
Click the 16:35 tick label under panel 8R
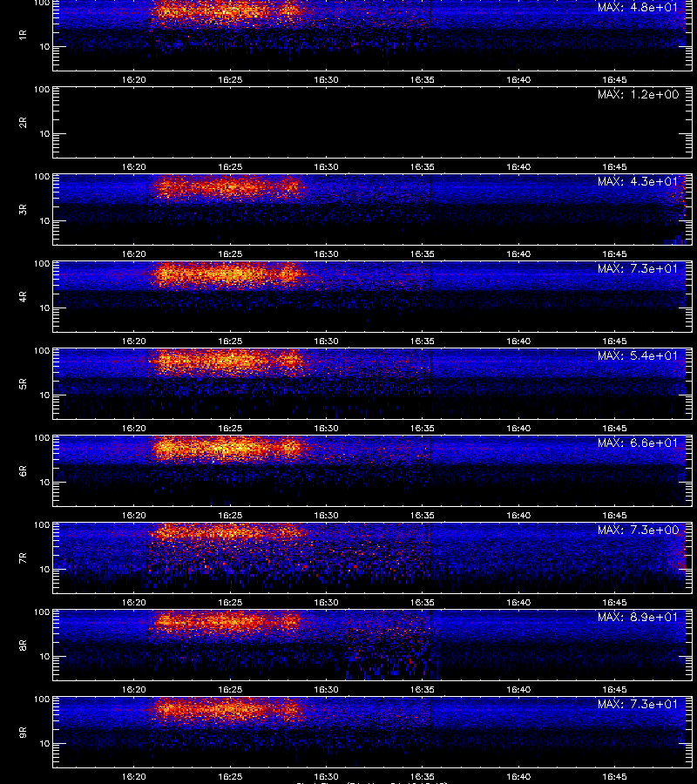coord(423,690)
